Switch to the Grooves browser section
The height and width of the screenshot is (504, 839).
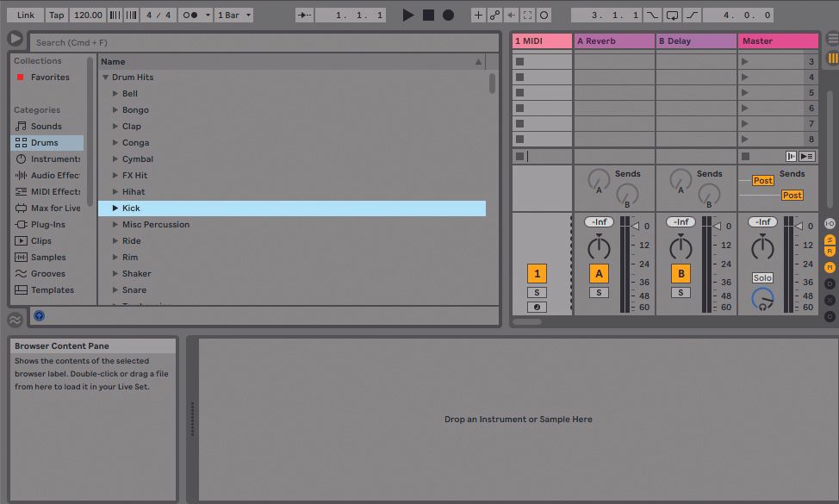pyautogui.click(x=49, y=273)
